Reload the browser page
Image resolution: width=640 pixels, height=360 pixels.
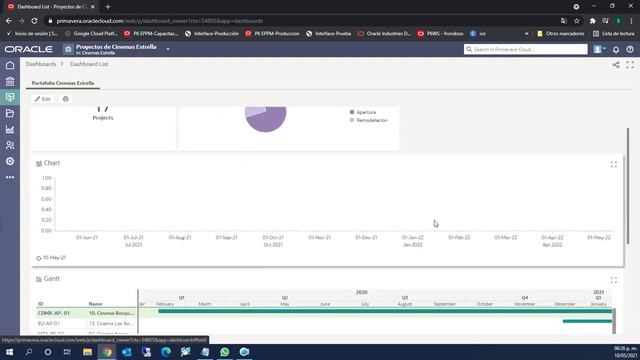click(x=34, y=21)
